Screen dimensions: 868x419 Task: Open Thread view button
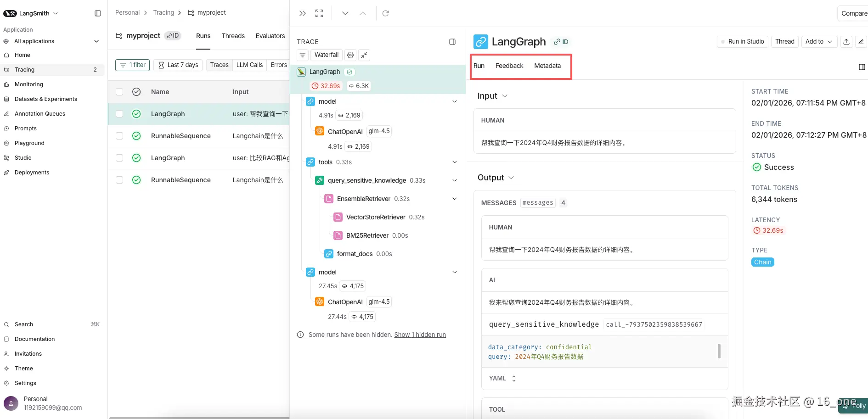click(x=785, y=42)
